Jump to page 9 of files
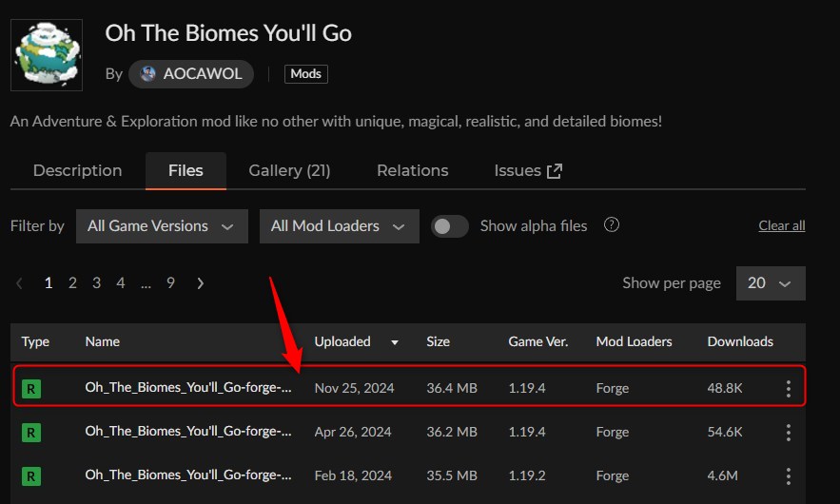The width and height of the screenshot is (840, 504). tap(170, 282)
